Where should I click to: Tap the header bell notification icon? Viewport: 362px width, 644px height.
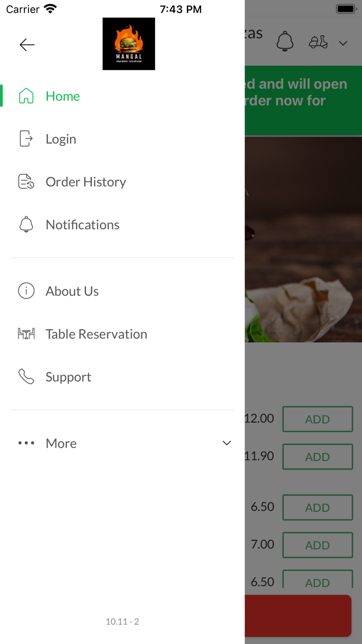click(285, 41)
